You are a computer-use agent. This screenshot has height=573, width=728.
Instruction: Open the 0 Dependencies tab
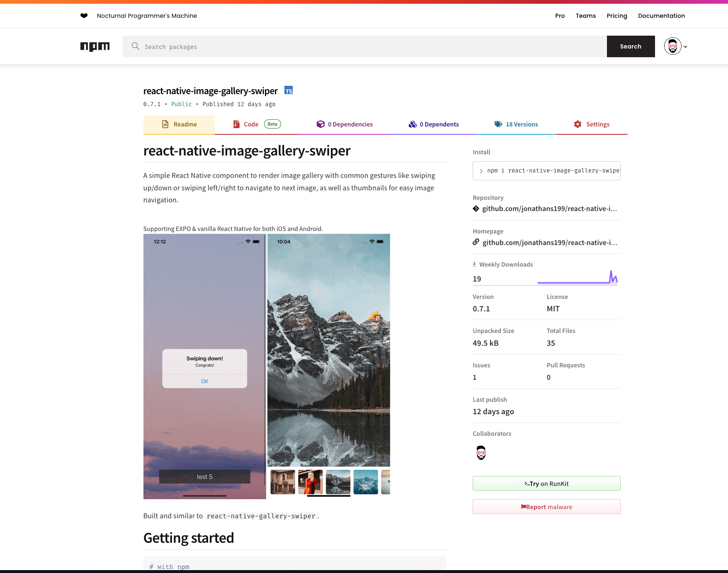point(345,124)
